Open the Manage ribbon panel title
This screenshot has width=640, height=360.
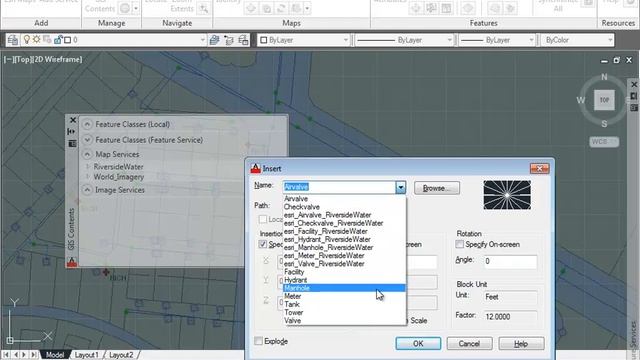111,23
